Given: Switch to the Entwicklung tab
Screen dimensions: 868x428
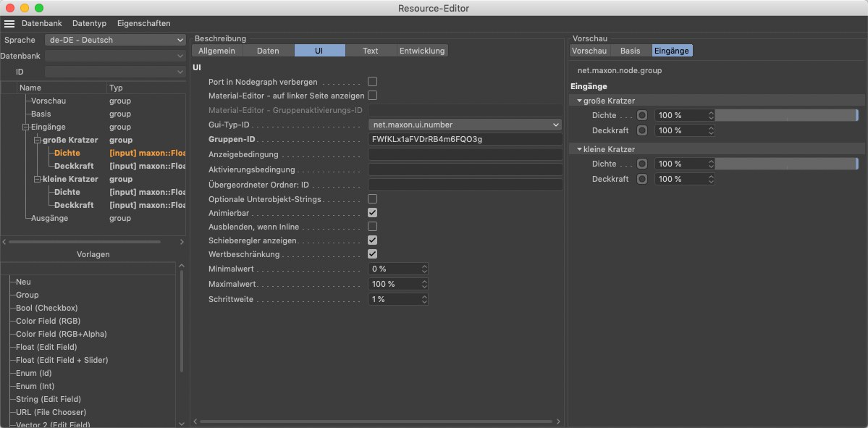Looking at the screenshot, I should click(422, 51).
